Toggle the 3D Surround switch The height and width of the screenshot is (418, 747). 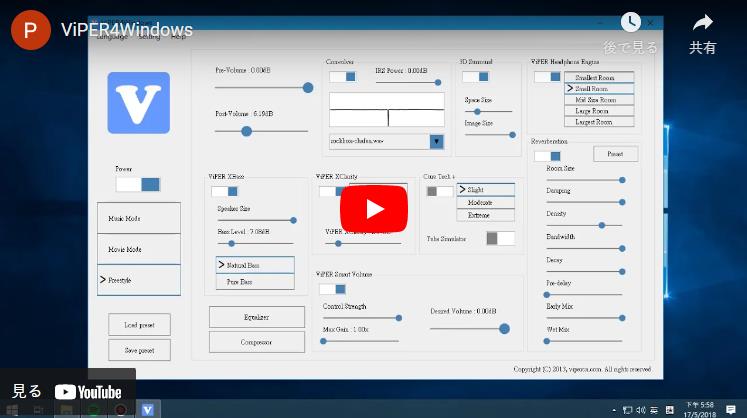click(475, 77)
